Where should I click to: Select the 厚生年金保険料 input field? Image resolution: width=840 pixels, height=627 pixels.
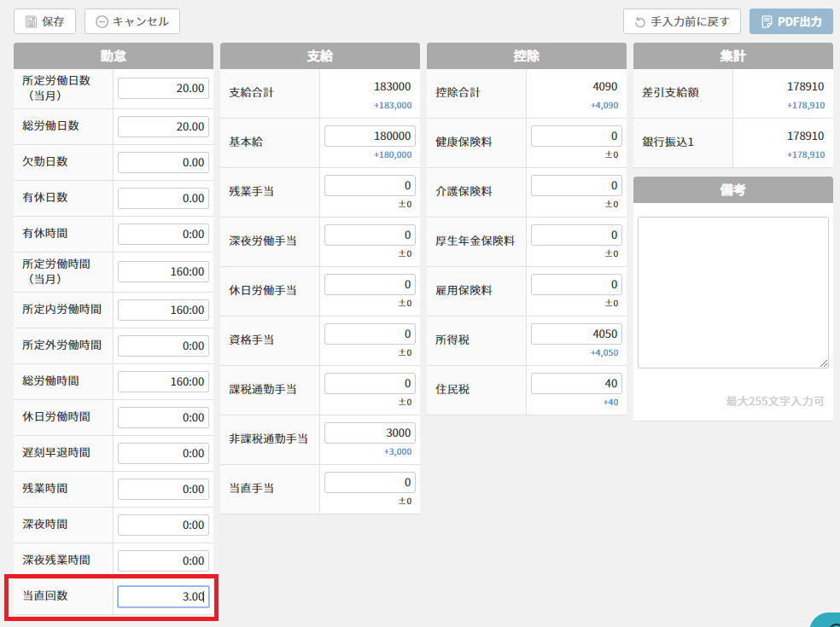pos(576,235)
